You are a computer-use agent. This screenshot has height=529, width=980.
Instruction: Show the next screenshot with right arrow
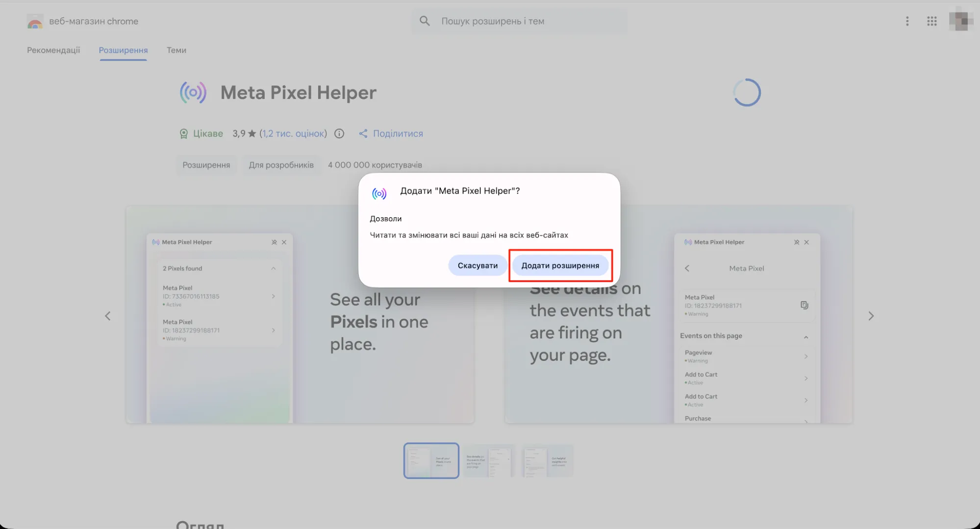click(x=871, y=316)
